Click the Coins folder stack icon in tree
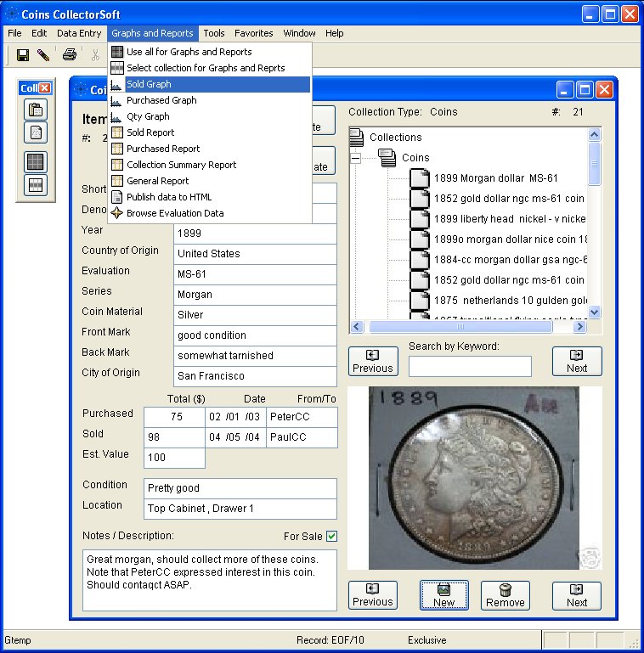 (x=387, y=158)
